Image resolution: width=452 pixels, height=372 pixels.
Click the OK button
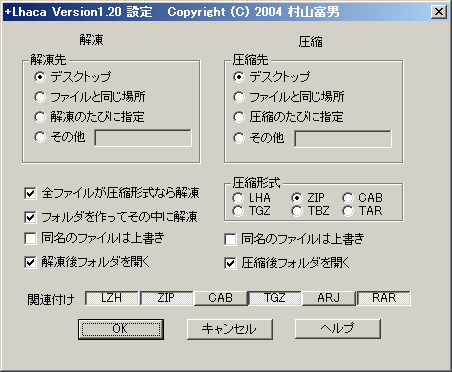point(121,329)
